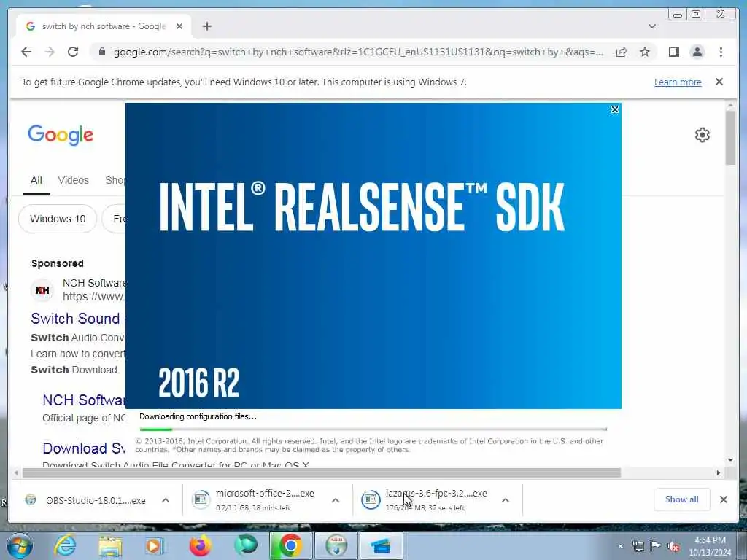Click Show all downloads
Viewport: 747px width, 560px height.
coord(682,499)
